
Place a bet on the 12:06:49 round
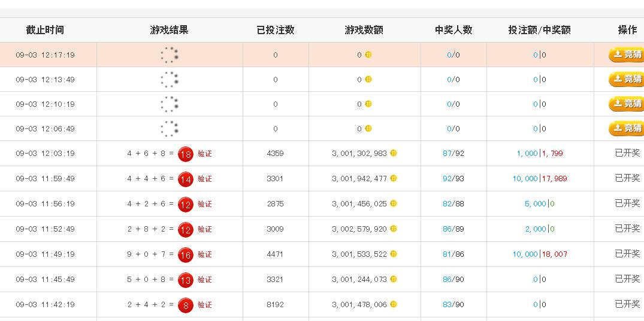(x=627, y=128)
